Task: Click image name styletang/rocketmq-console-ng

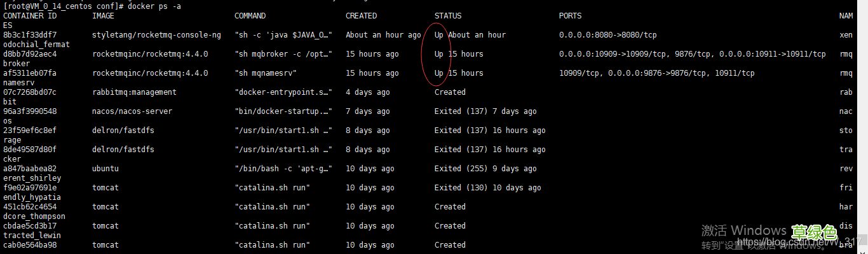Action: tap(157, 35)
